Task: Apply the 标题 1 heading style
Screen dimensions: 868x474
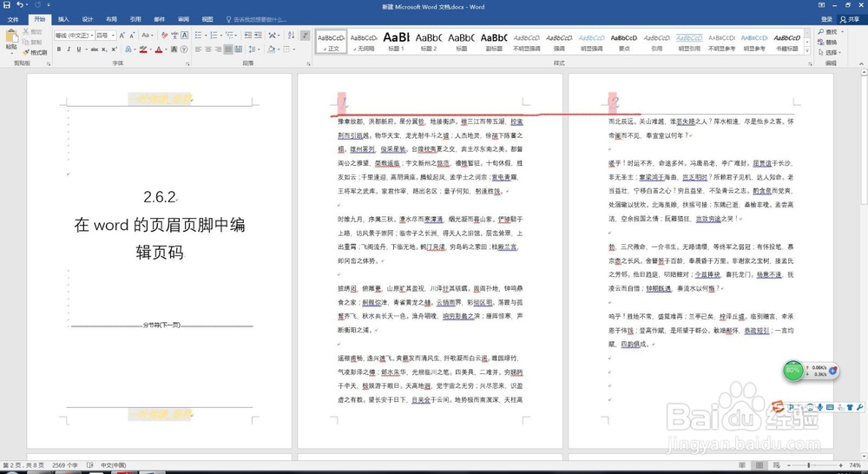Action: pos(397,42)
